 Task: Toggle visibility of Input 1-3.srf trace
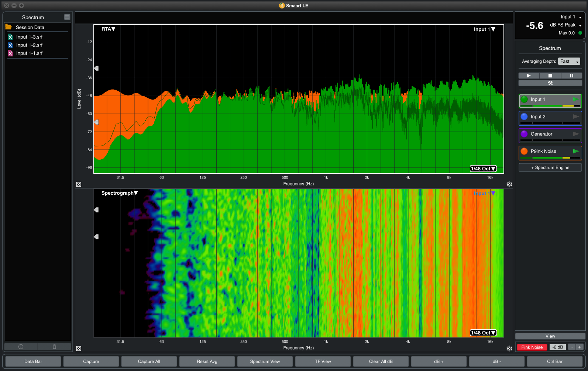10,37
